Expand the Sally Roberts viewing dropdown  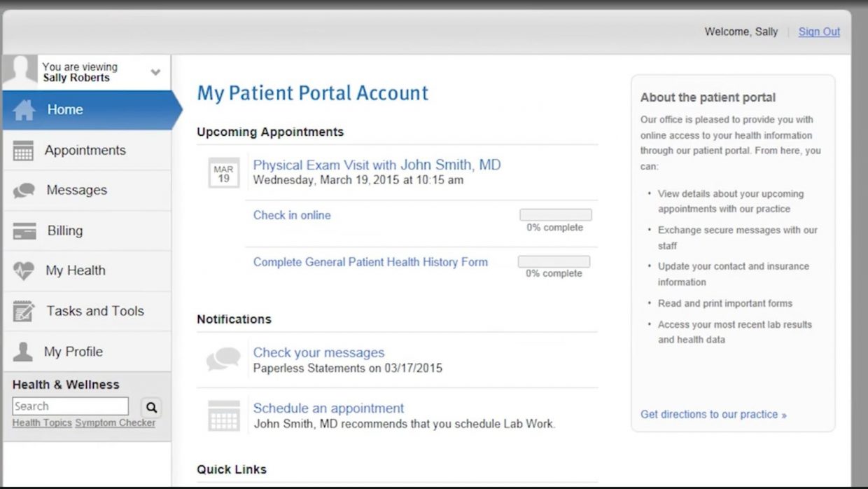(154, 71)
